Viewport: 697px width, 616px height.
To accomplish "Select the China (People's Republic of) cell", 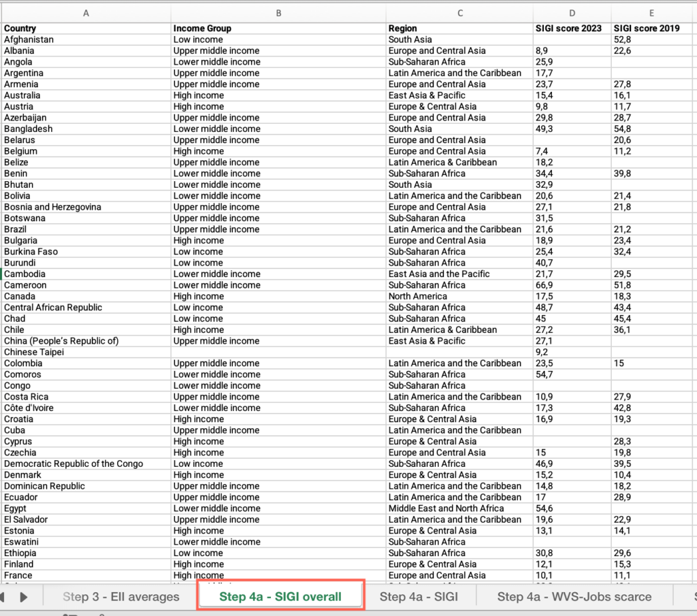I will click(86, 341).
